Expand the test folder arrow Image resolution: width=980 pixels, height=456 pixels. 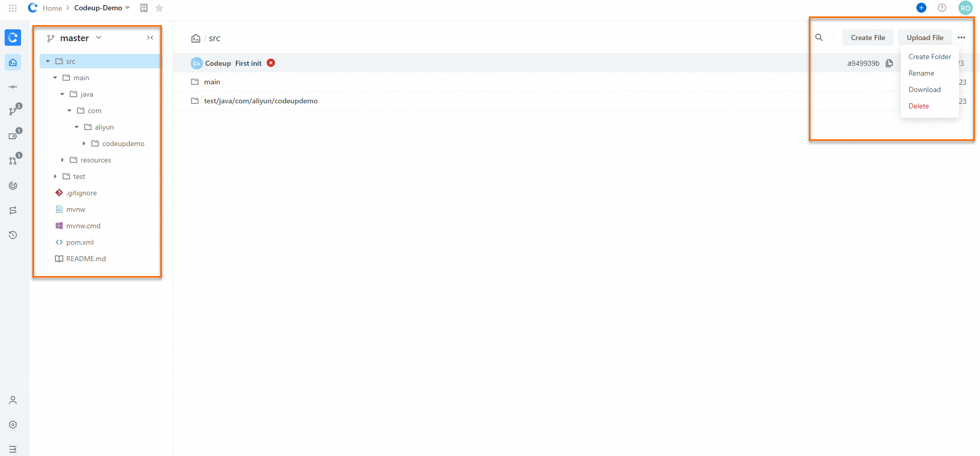click(55, 176)
